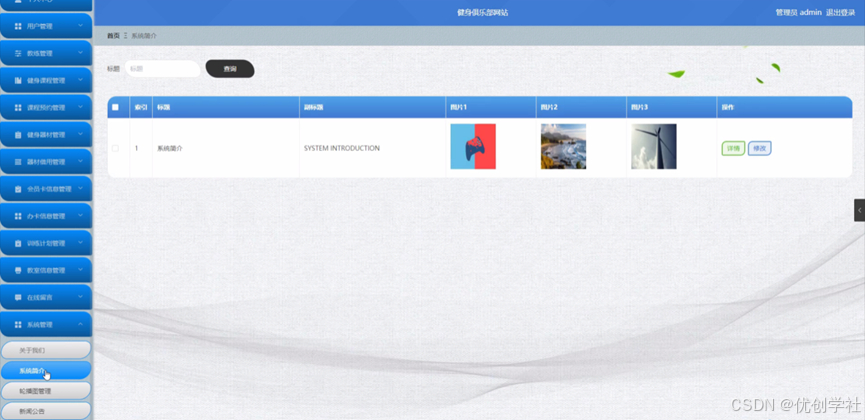Click the 管理员 admin account text
The image size is (865, 420).
pos(798,12)
